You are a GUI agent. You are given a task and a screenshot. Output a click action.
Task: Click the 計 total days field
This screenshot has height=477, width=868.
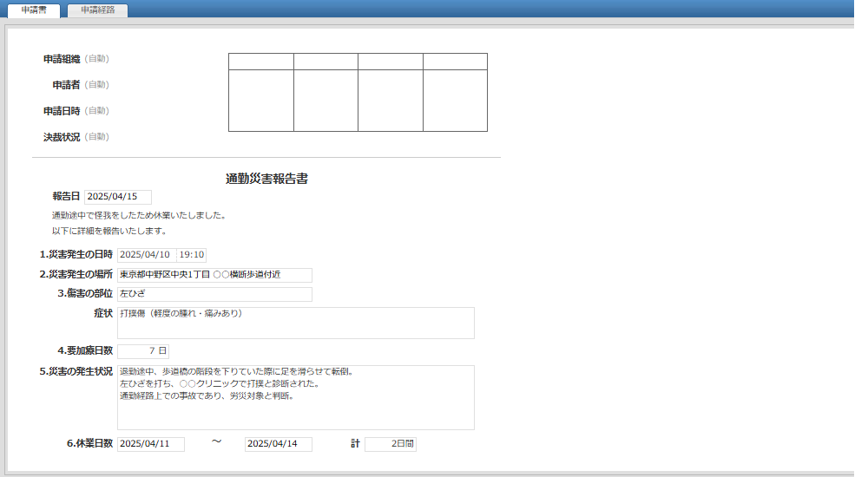[x=391, y=444]
